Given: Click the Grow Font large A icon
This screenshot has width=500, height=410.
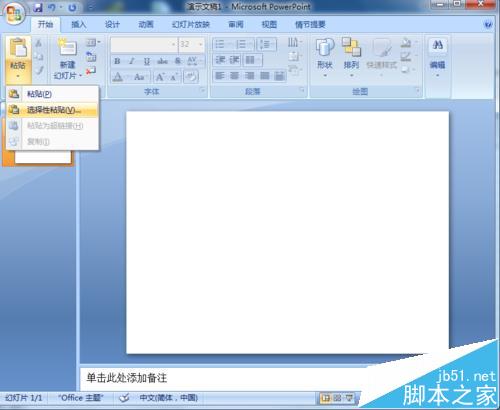Looking at the screenshot, I should click(x=160, y=77).
